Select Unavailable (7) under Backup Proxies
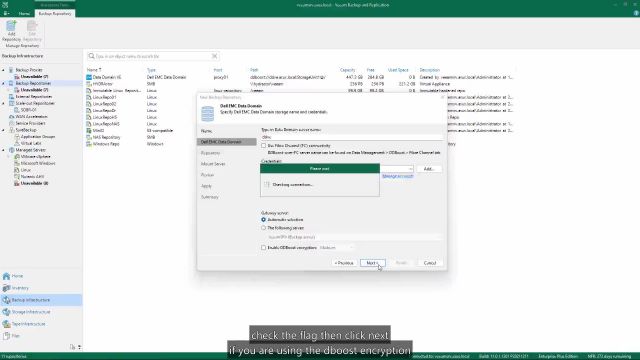 (x=34, y=77)
